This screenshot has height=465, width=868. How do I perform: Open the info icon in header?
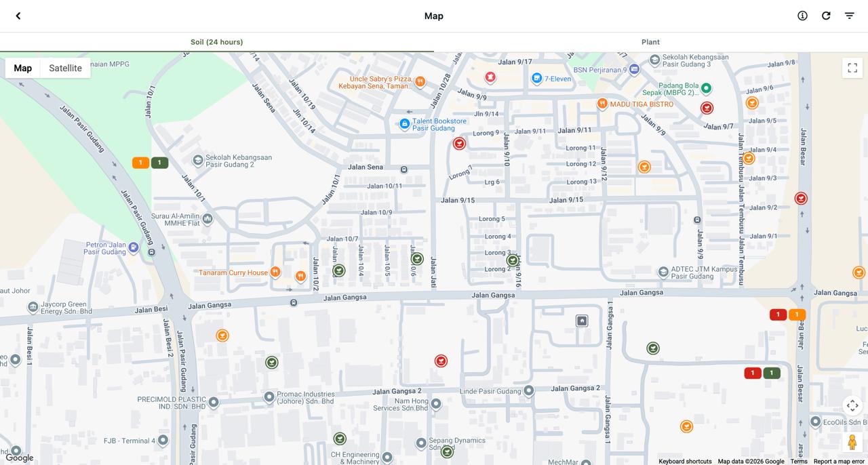(802, 16)
